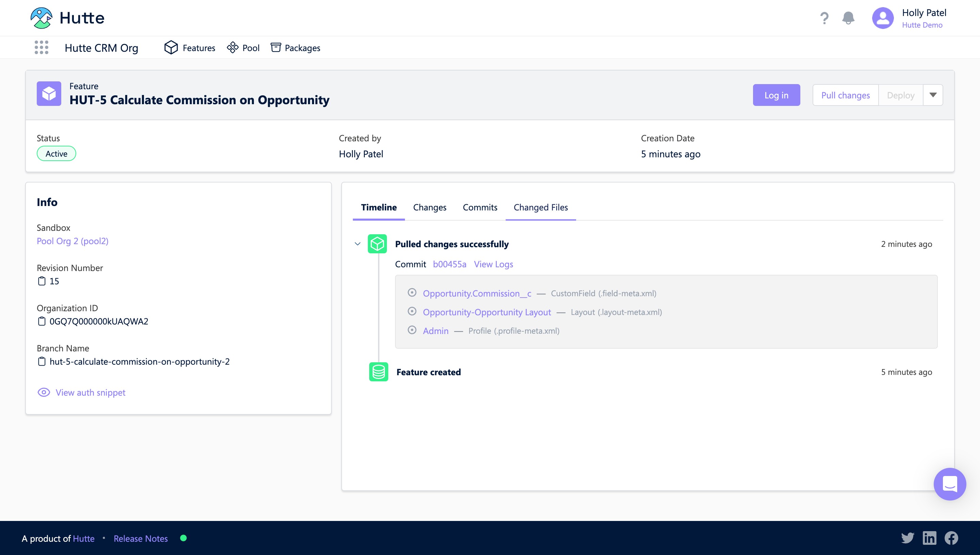This screenshot has width=980, height=555.
Task: Copy the Branch Name clipboard icon
Action: [x=42, y=361]
